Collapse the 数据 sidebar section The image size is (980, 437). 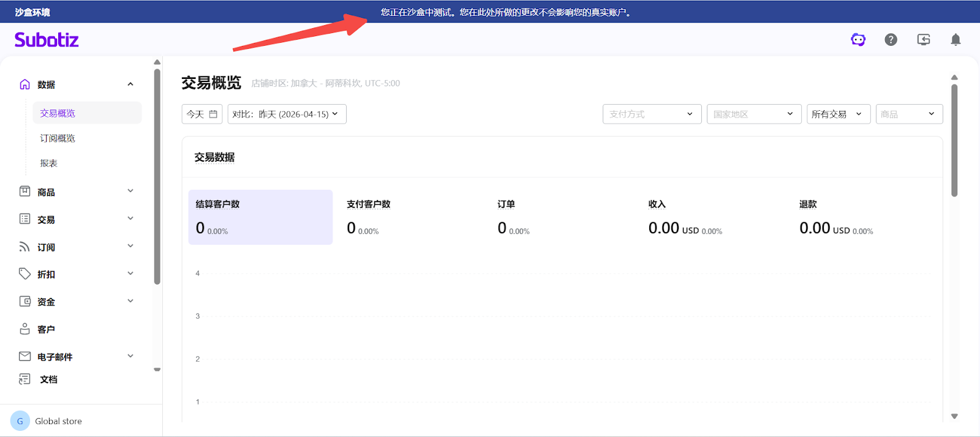[130, 84]
